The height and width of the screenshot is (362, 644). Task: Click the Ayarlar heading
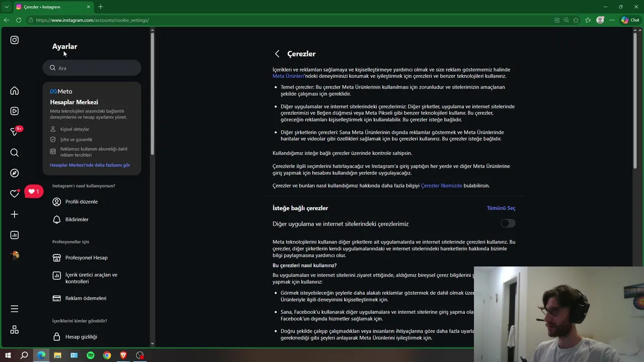(65, 46)
